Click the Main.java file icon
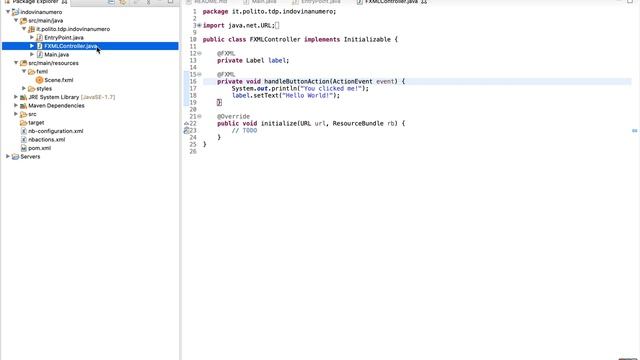Image resolution: width=640 pixels, height=360 pixels. pyautogui.click(x=40, y=54)
